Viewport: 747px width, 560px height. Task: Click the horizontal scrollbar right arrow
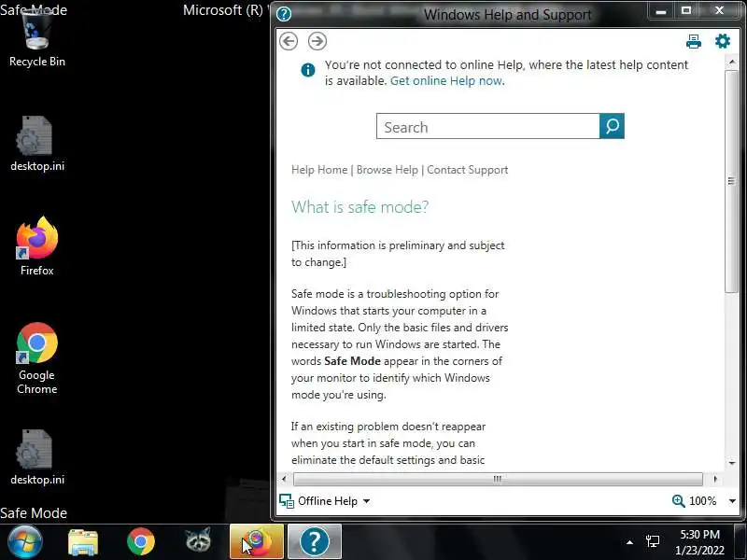pyautogui.click(x=714, y=479)
